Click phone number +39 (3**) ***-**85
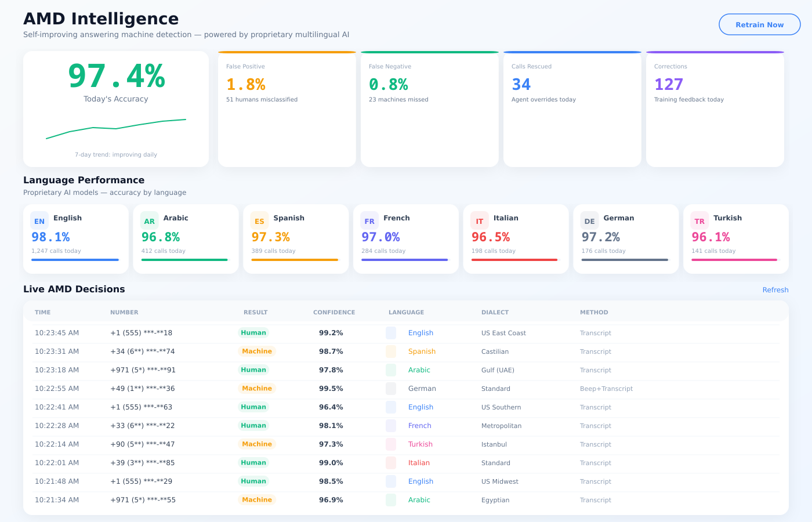812x522 pixels. [x=143, y=463]
